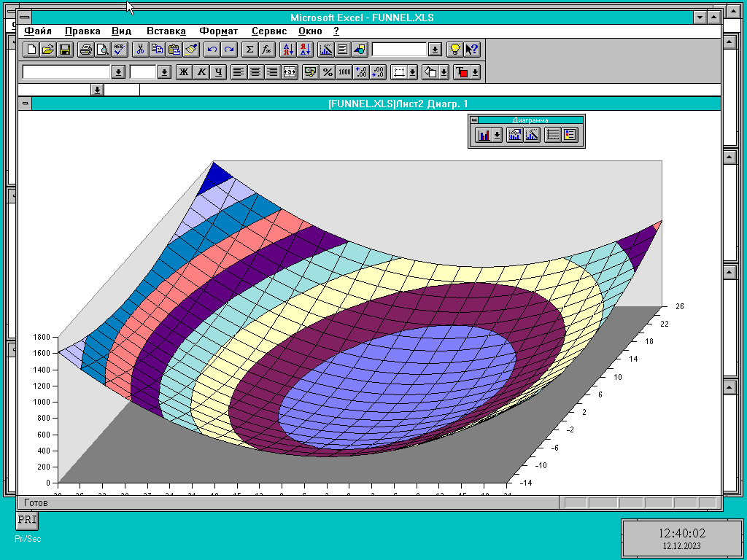Start the ChartWizard from main toolbar
Viewport: 747px width, 560px height.
point(326,50)
